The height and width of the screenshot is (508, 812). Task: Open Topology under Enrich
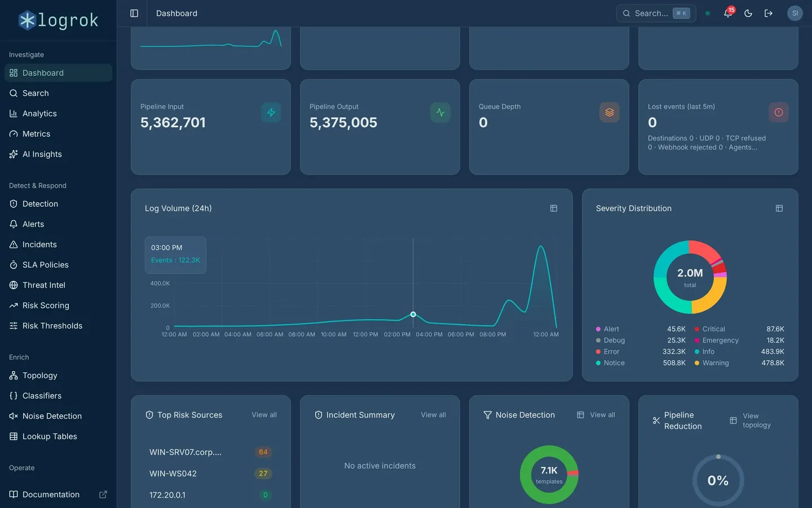[59, 375]
